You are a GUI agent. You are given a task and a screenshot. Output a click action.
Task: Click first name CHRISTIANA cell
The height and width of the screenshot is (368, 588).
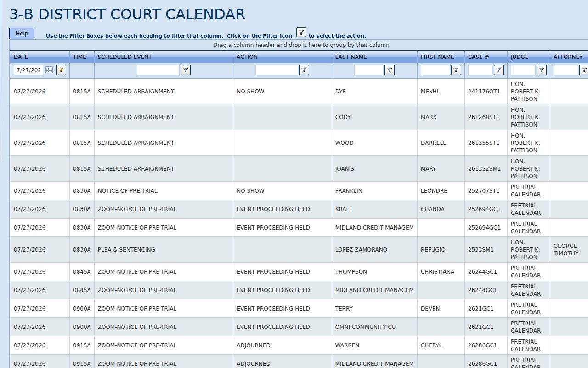pyautogui.click(x=441, y=272)
